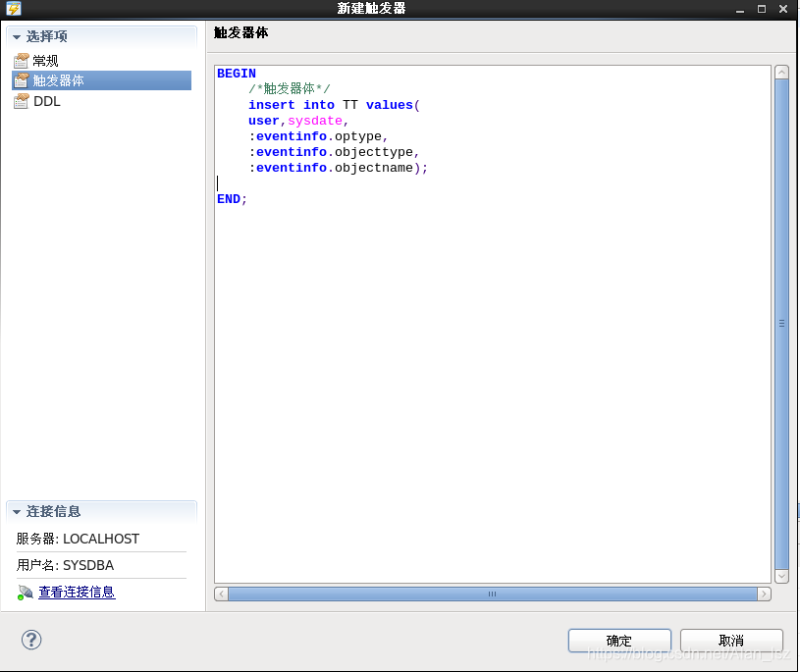Click the trigger window title bar icon
The height and width of the screenshot is (672, 800).
pyautogui.click(x=14, y=8)
